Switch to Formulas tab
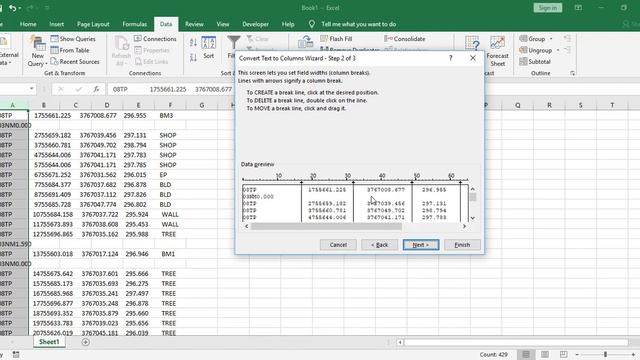This screenshot has height=360, width=640. coord(135,24)
